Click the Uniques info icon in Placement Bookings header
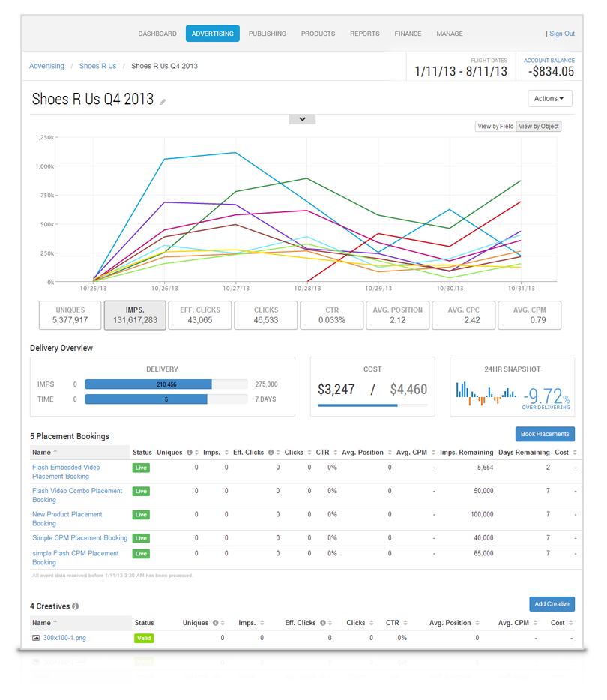Screen dimensions: 607x700 (x=190, y=452)
